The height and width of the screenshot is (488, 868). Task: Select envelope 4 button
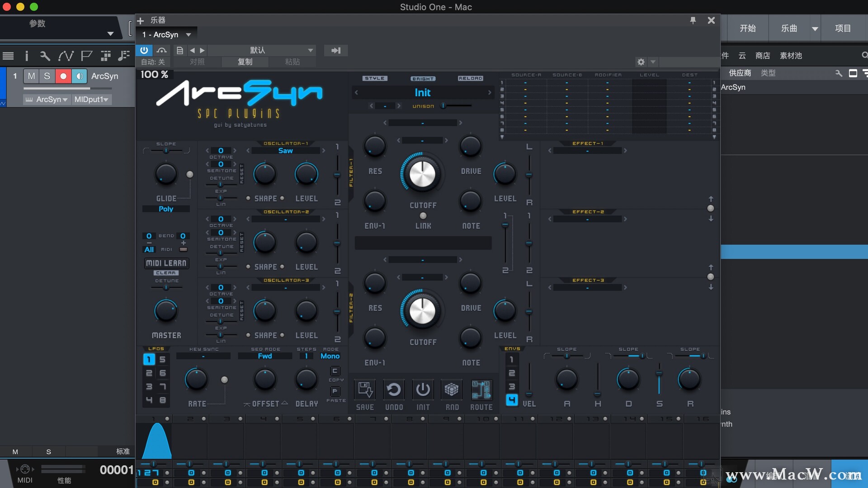click(x=511, y=400)
